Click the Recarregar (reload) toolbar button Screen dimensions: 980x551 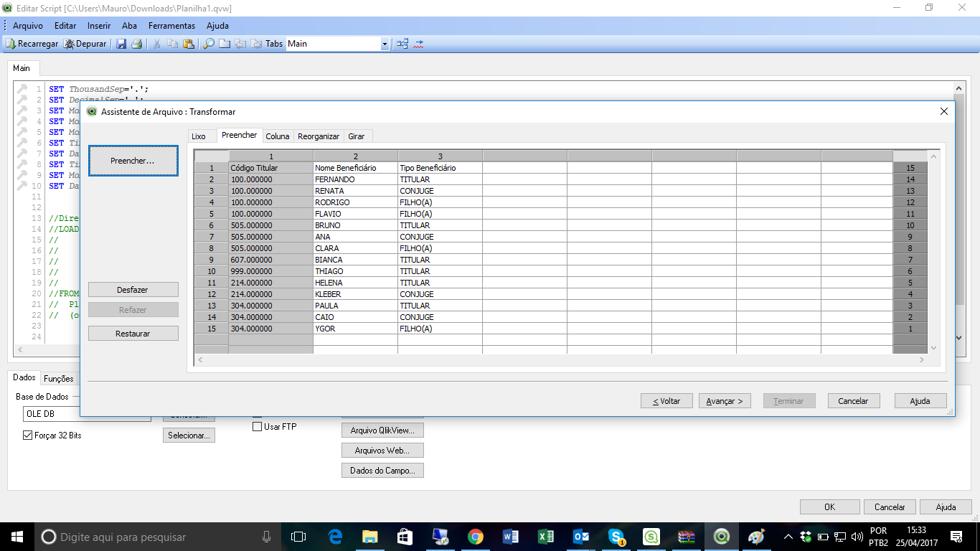32,44
